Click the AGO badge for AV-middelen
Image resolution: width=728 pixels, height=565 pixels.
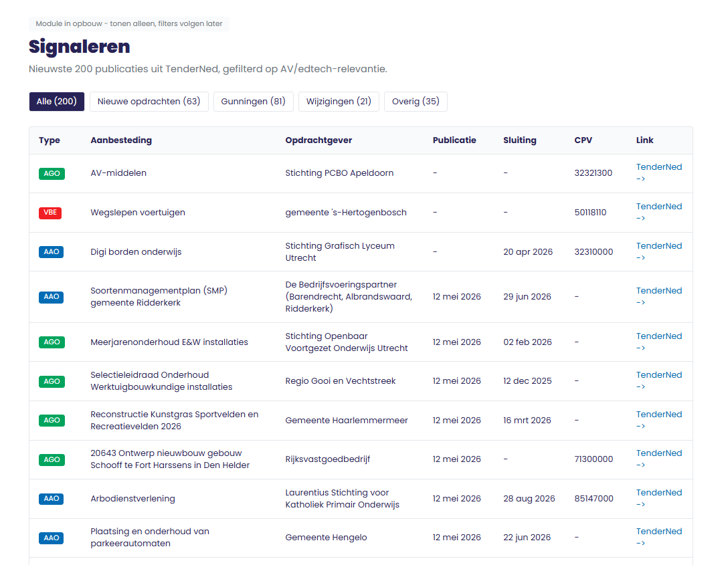(x=52, y=173)
